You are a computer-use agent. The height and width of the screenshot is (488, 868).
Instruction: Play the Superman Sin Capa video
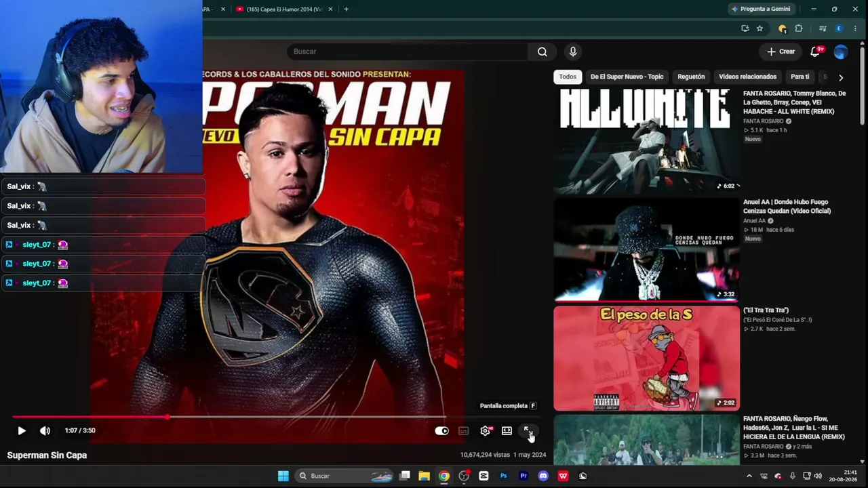[x=22, y=430]
